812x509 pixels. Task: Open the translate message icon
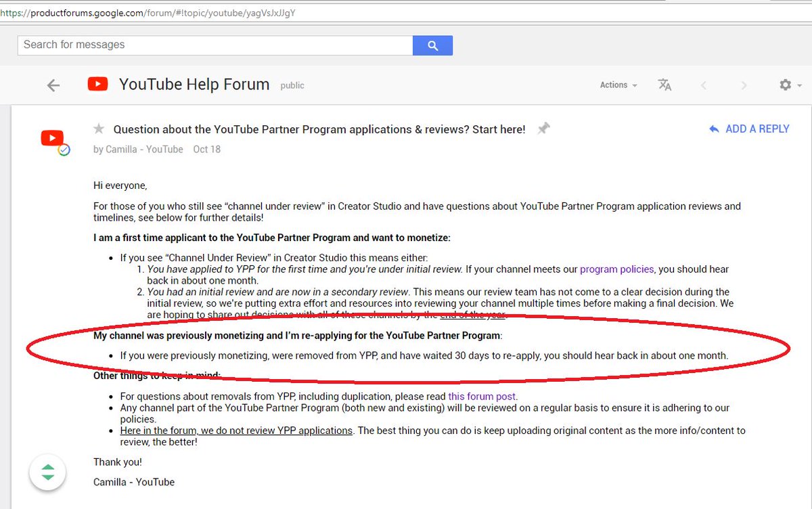pos(664,85)
